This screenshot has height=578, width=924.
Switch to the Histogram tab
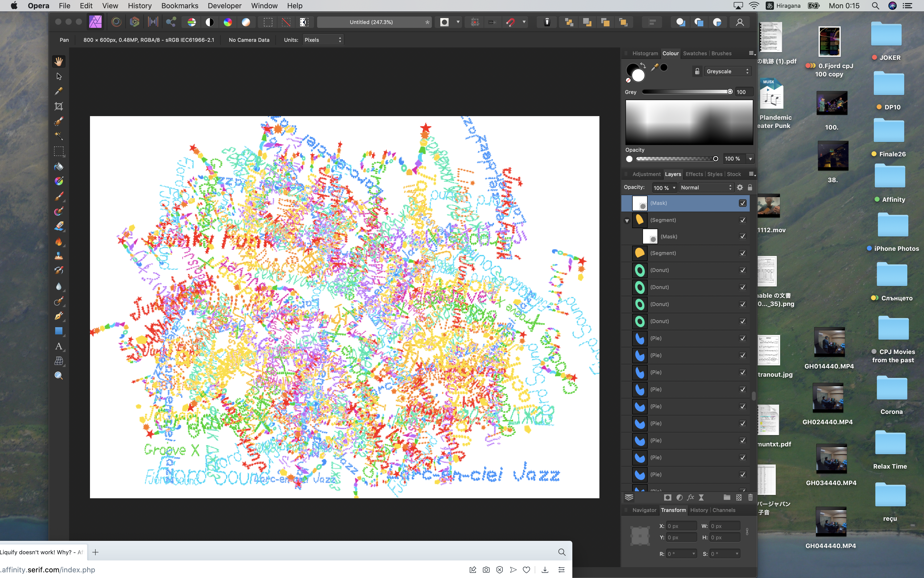coord(645,53)
